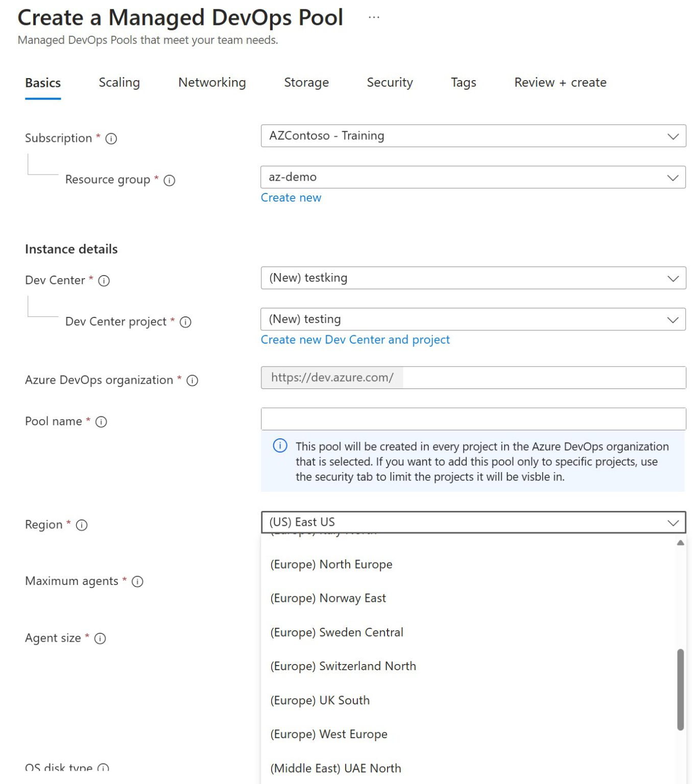Switch to the Scaling tab
Image resolution: width=698 pixels, height=784 pixels.
119,83
